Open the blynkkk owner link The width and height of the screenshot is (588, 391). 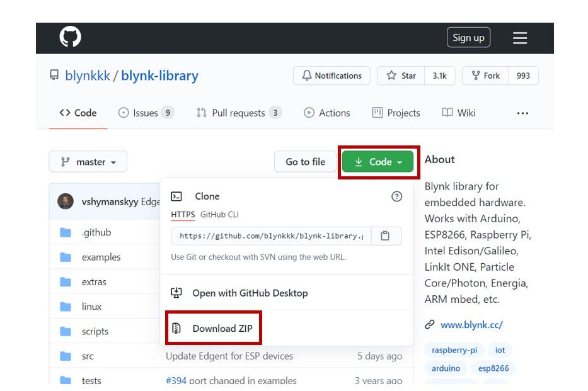[x=88, y=76]
